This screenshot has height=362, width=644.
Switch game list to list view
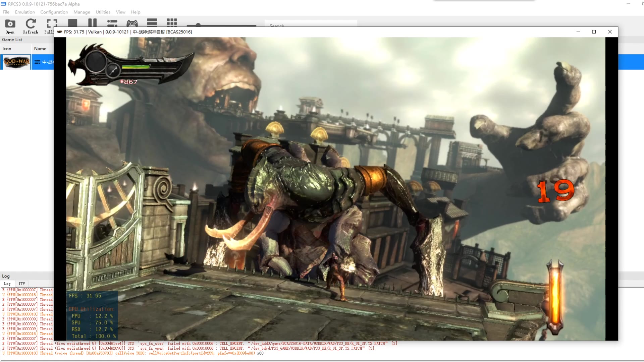pos(152,23)
